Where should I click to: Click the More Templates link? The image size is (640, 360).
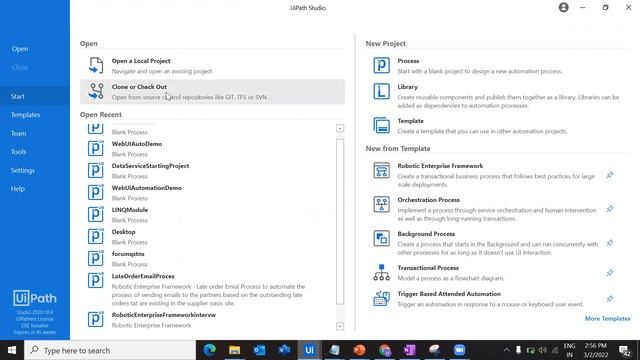point(607,318)
